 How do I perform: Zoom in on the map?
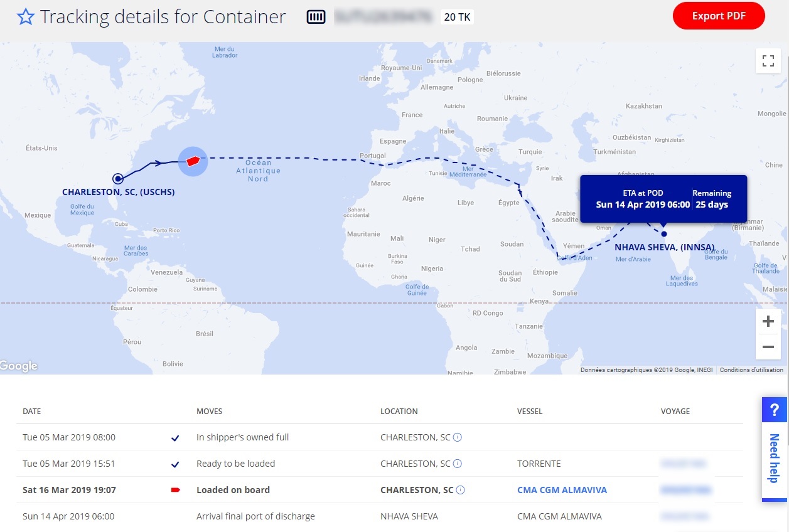[x=768, y=322]
